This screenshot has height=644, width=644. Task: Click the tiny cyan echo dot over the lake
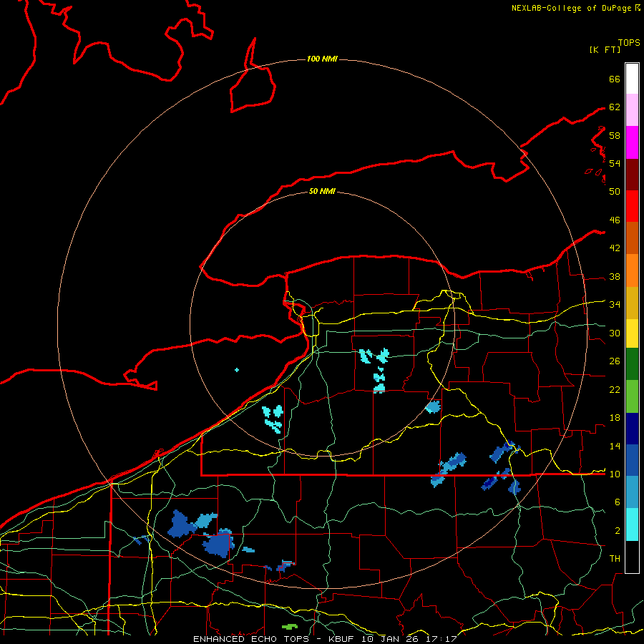[237, 370]
